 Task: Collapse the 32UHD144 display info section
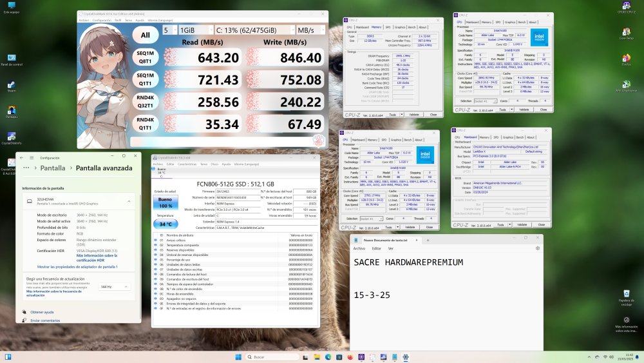129,201
